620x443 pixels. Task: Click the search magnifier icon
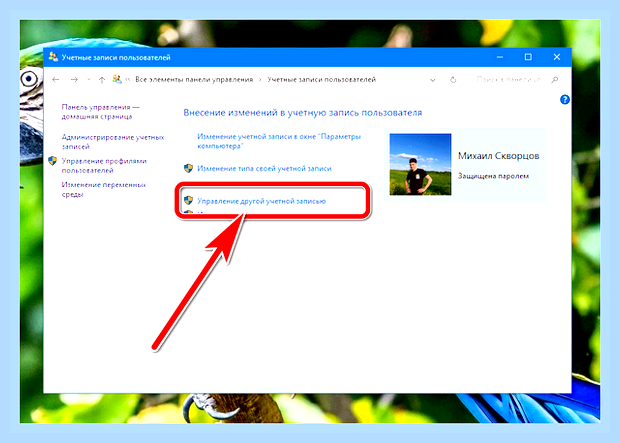[x=555, y=80]
